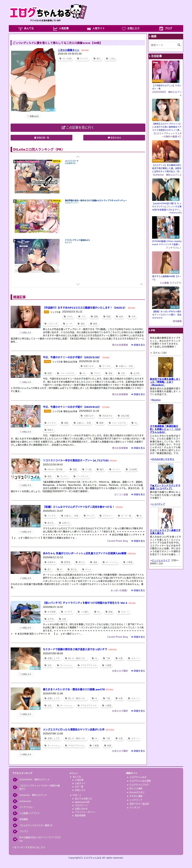
Task: Open がるまに漫画 in the 姉妹サイト list
Action: pos(136,796)
